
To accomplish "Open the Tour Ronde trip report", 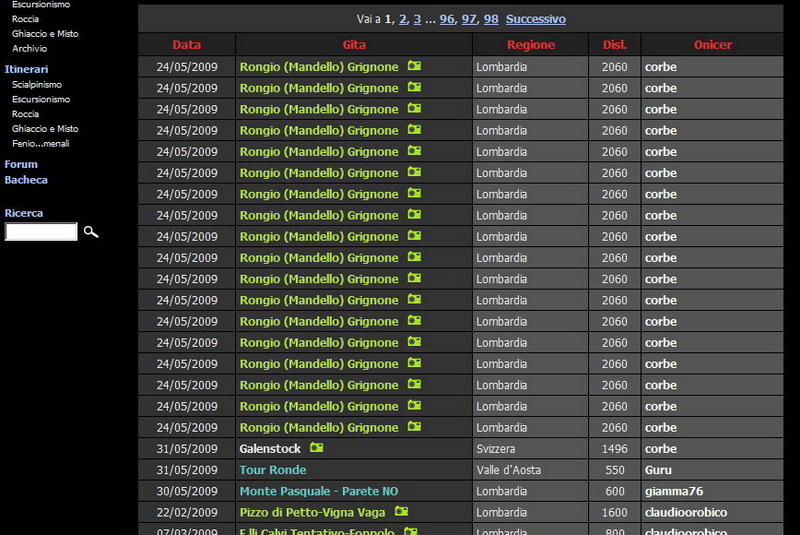I will 273,470.
